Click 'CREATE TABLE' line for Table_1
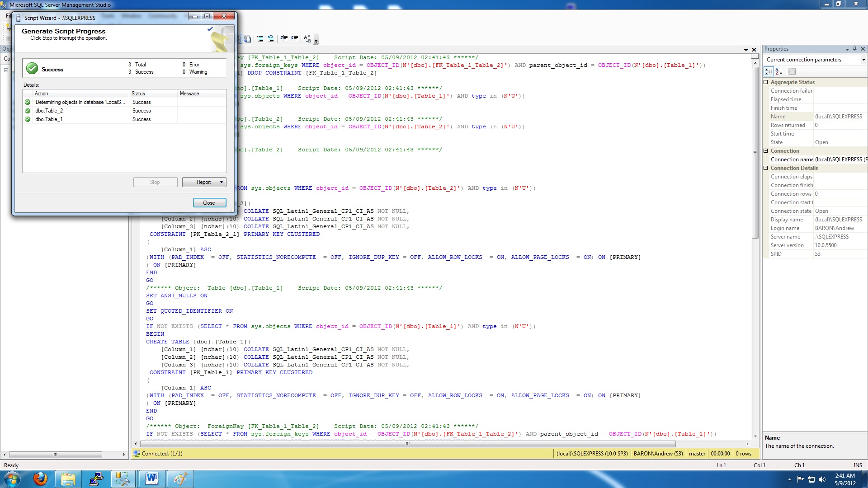This screenshot has height=488, width=868. [198, 342]
